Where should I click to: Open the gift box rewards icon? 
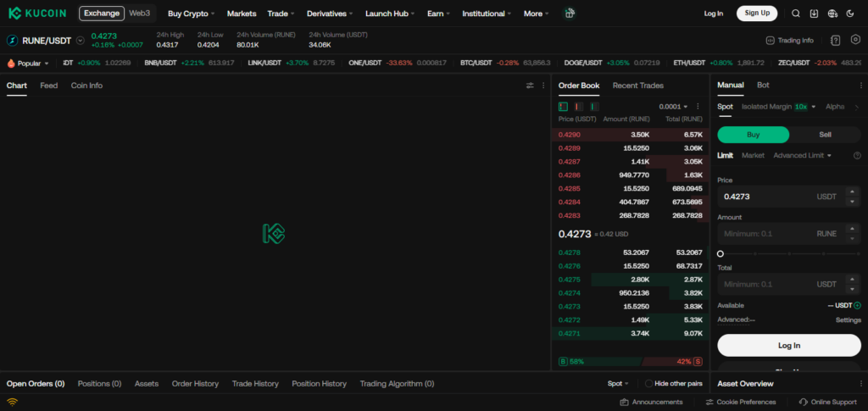pos(569,14)
